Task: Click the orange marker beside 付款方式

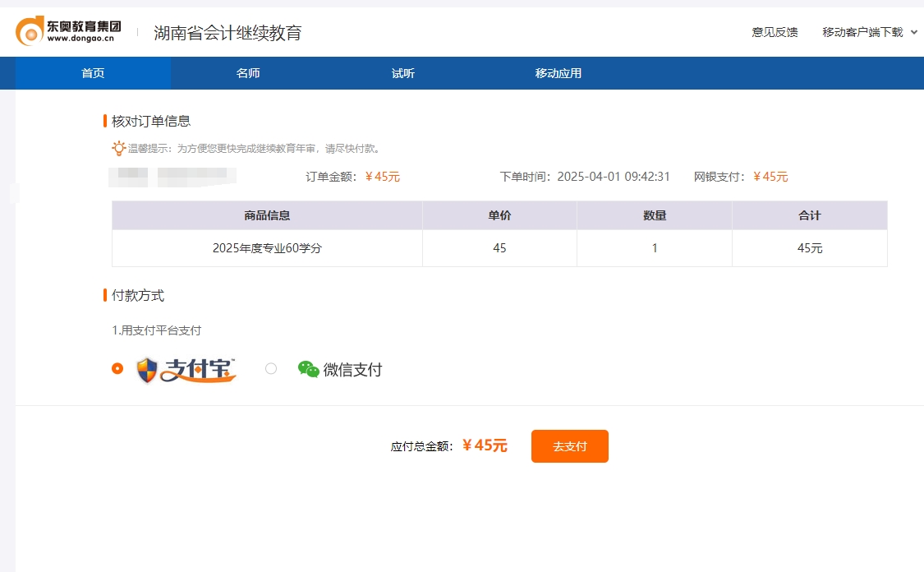Action: (x=104, y=296)
